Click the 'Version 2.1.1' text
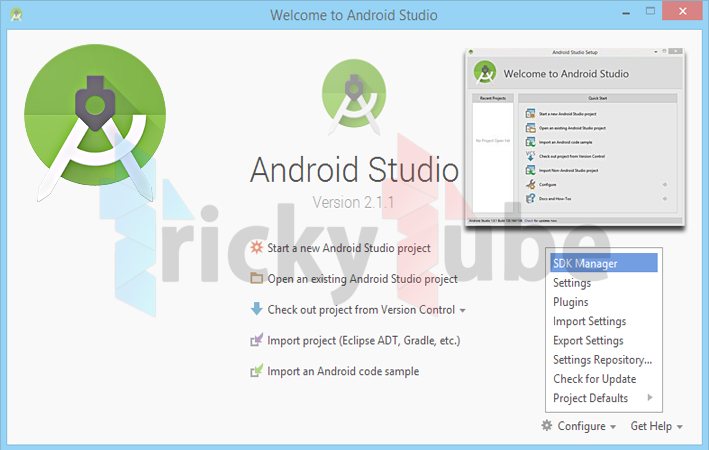Screen dimensions: 709x450 coord(353,202)
